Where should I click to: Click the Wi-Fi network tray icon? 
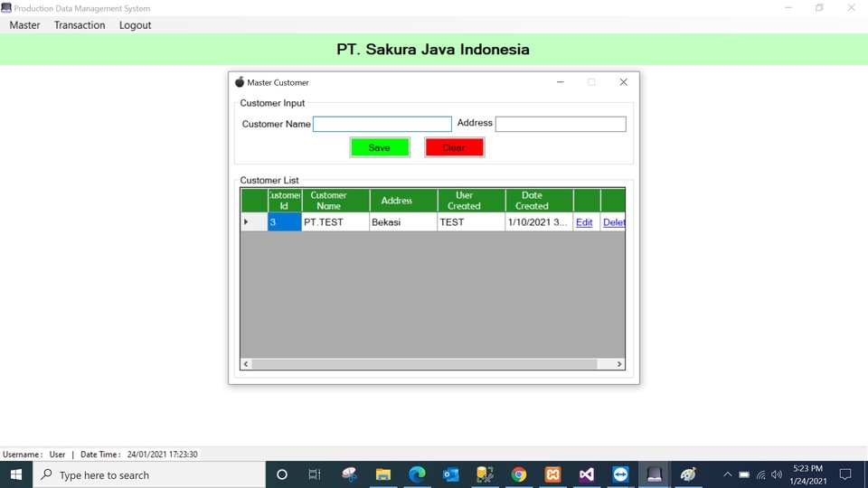coord(760,474)
